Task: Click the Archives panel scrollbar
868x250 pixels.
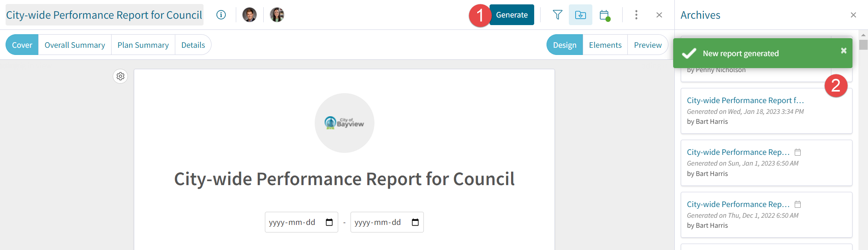Action: coord(863,45)
